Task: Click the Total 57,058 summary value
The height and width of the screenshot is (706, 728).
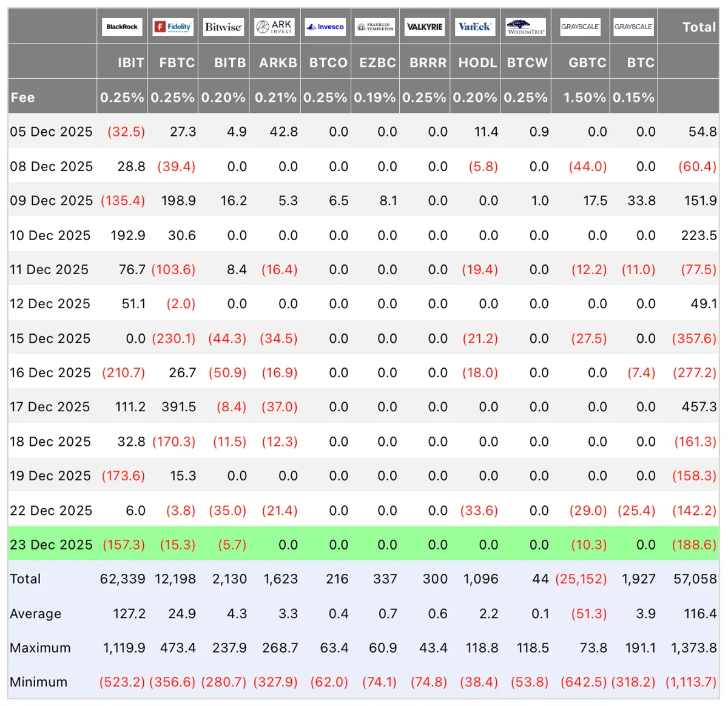Action: point(695,579)
